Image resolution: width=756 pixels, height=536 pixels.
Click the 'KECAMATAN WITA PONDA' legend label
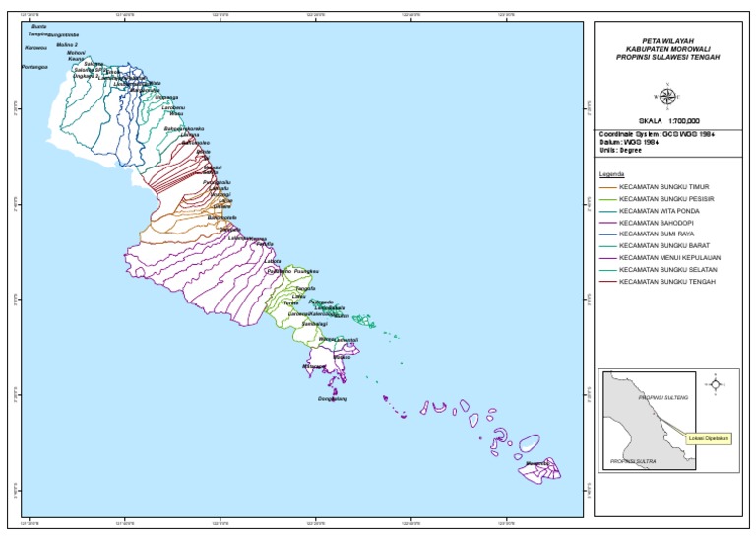(x=660, y=211)
